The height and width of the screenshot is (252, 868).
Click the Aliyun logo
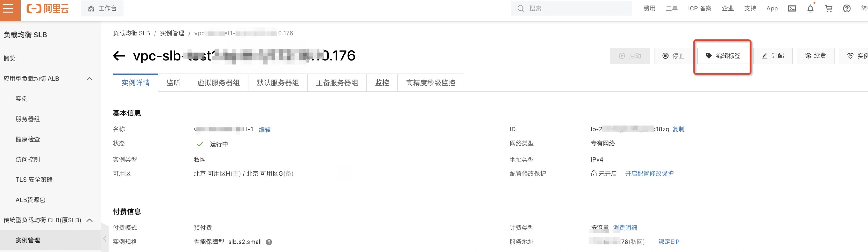(48, 8)
